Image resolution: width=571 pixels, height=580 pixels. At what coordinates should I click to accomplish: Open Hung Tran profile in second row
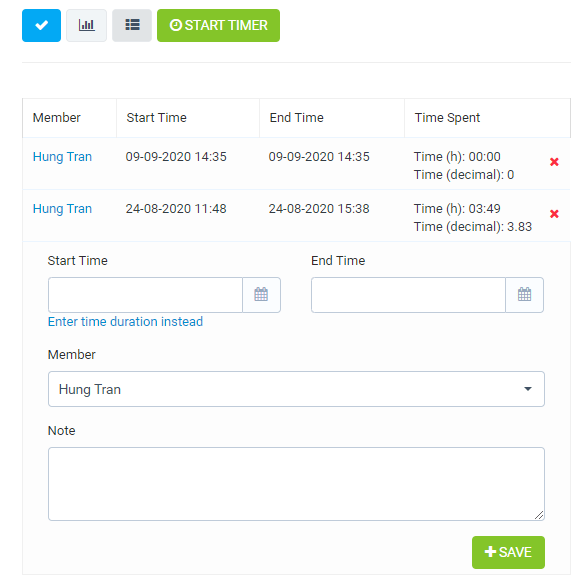point(62,209)
